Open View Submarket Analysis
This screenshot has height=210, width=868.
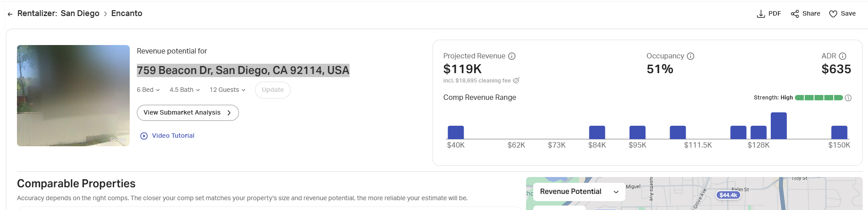(x=187, y=112)
